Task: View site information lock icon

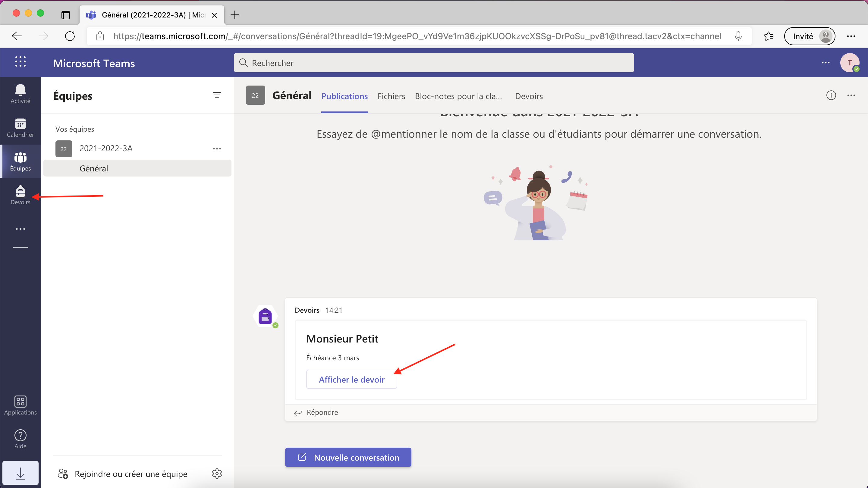Action: coord(100,36)
